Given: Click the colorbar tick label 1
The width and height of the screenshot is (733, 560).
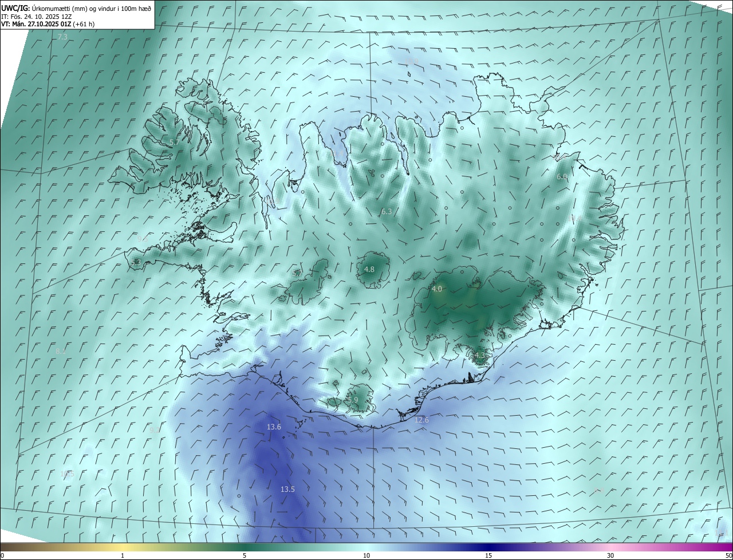Looking at the screenshot, I should 123,555.
